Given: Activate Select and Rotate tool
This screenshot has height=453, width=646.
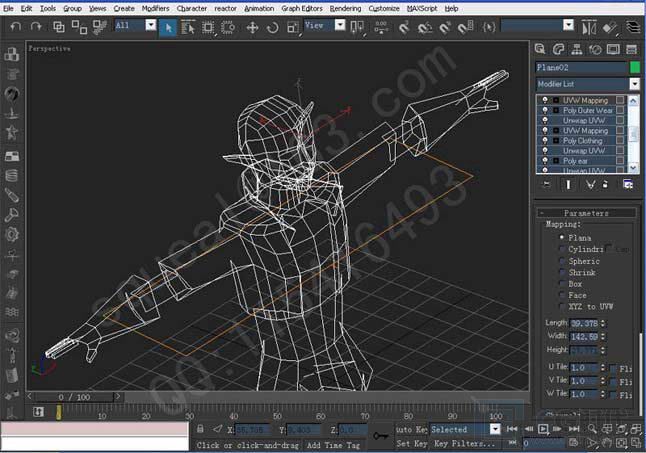Looking at the screenshot, I should pyautogui.click(x=272, y=28).
